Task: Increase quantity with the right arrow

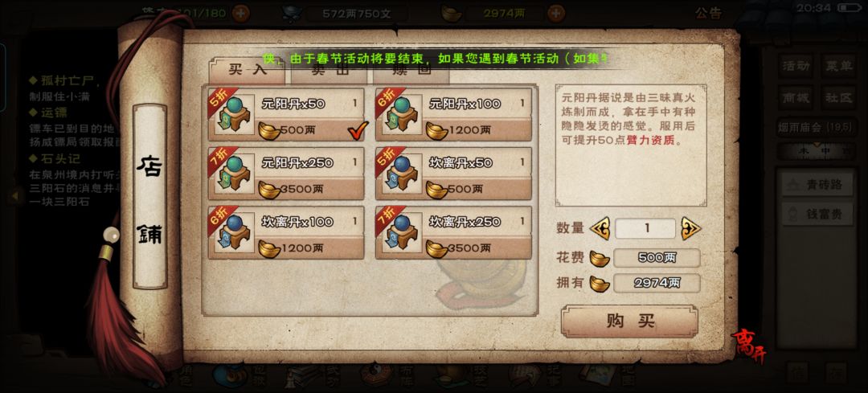Action: pyautogui.click(x=691, y=228)
